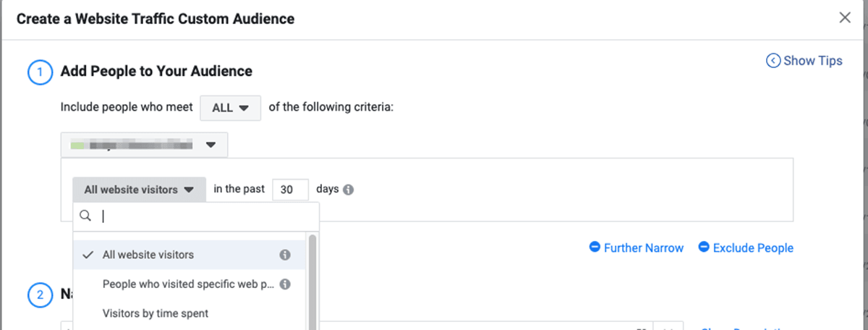Collapse the All website visitors dropdown button

tap(139, 190)
